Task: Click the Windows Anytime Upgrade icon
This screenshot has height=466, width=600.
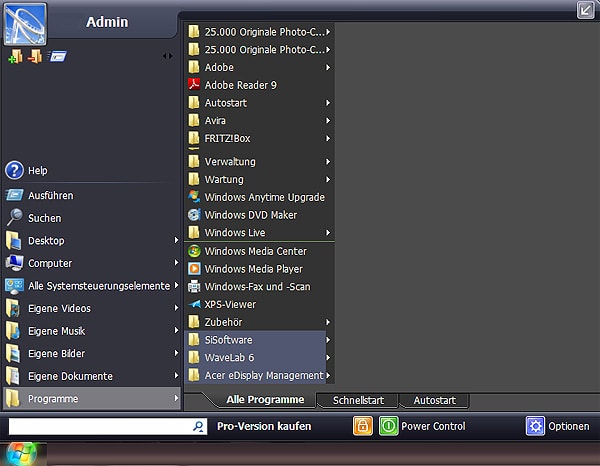Action: pyautogui.click(x=194, y=197)
